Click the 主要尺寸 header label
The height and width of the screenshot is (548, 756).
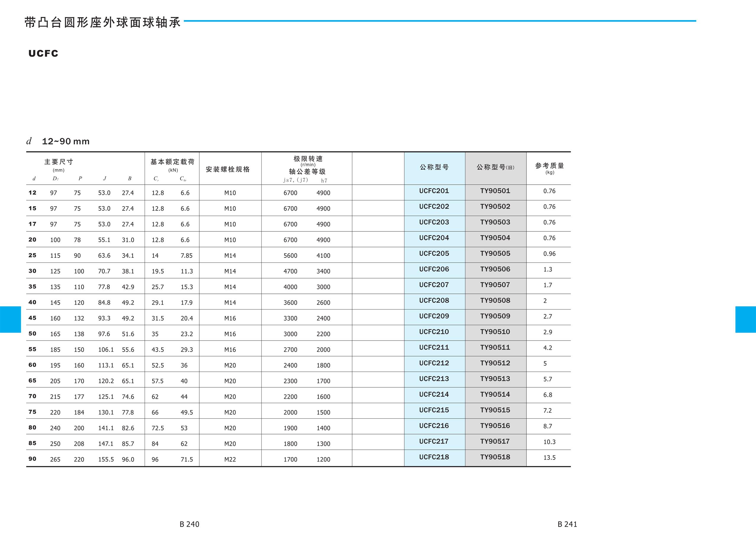click(59, 162)
